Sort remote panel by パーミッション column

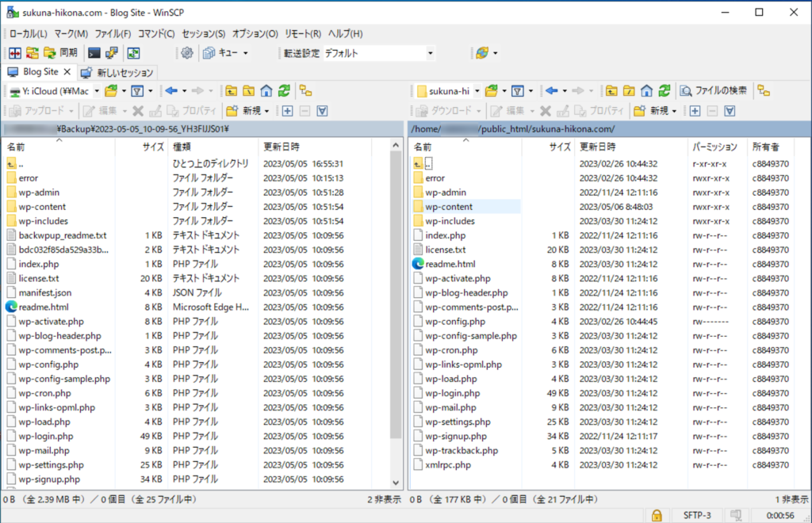point(717,147)
